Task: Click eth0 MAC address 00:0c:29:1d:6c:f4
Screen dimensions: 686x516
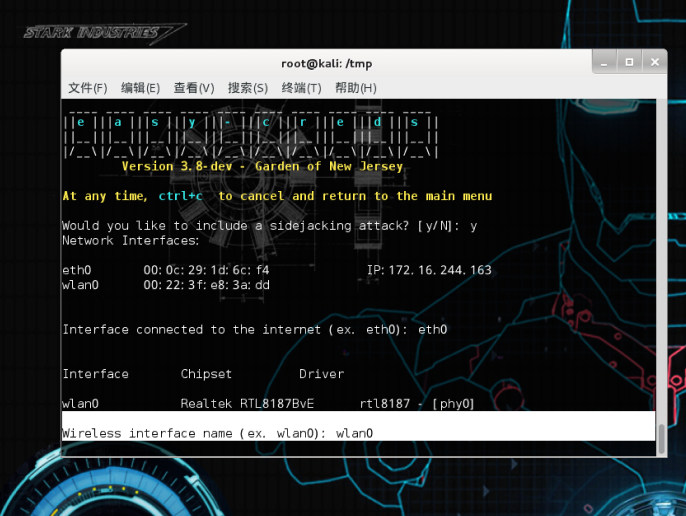Action: coord(206,270)
